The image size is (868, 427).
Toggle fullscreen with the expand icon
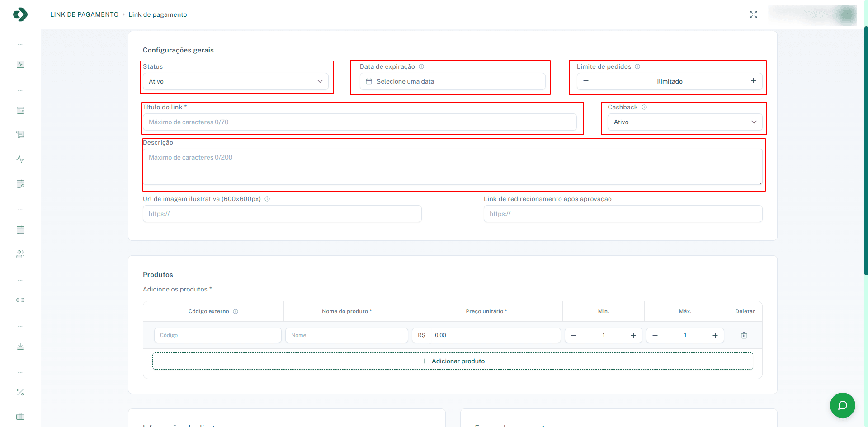pyautogui.click(x=754, y=14)
